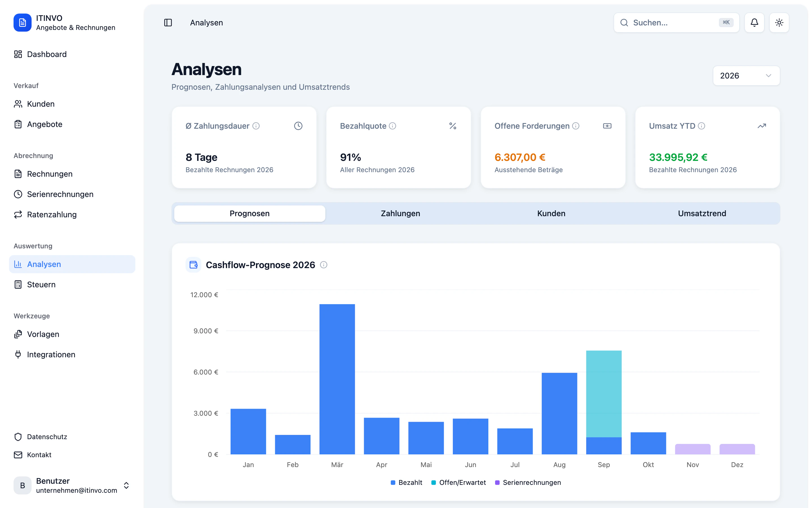Toggle Offen/Erwartet series in chart legend
This screenshot has width=812, height=508.
click(x=458, y=483)
